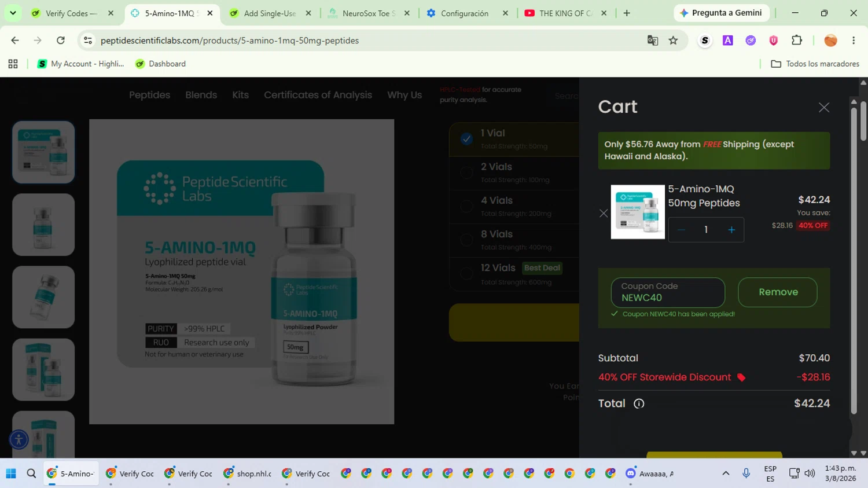Open the Extensions puzzle menu

[x=797, y=41]
